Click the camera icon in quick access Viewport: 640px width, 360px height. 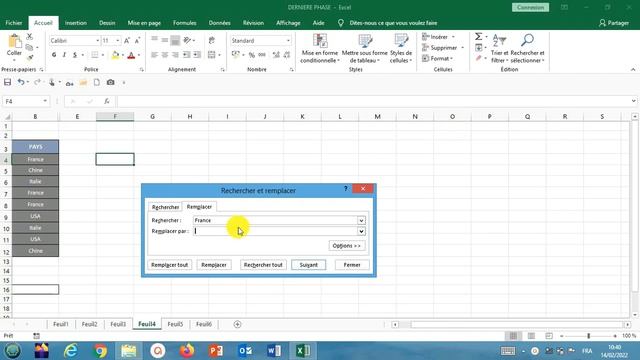[110, 82]
